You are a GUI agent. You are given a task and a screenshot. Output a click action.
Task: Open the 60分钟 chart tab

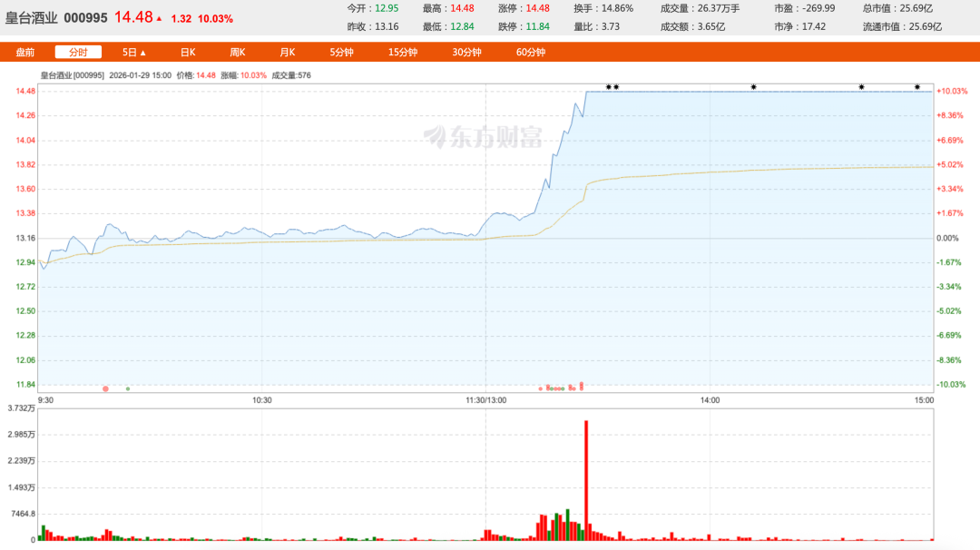(531, 53)
